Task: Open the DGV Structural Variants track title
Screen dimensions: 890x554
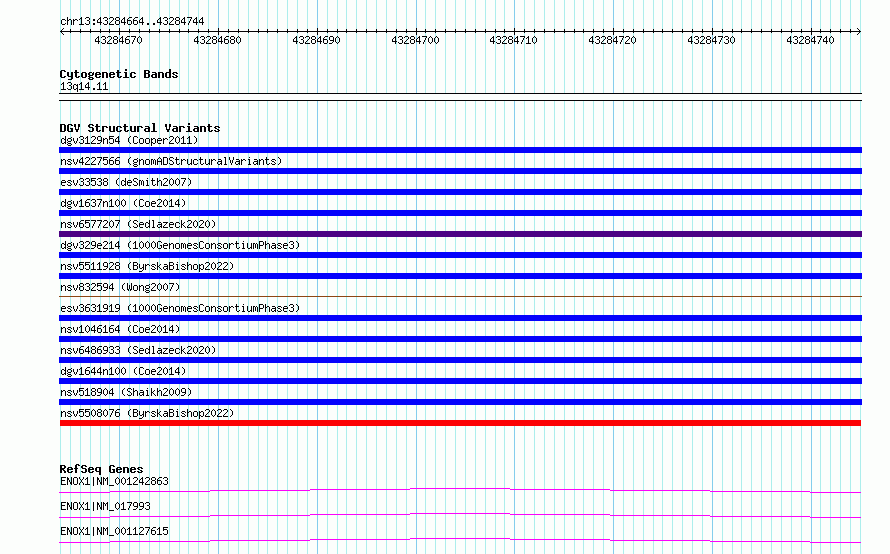Action: [140, 128]
